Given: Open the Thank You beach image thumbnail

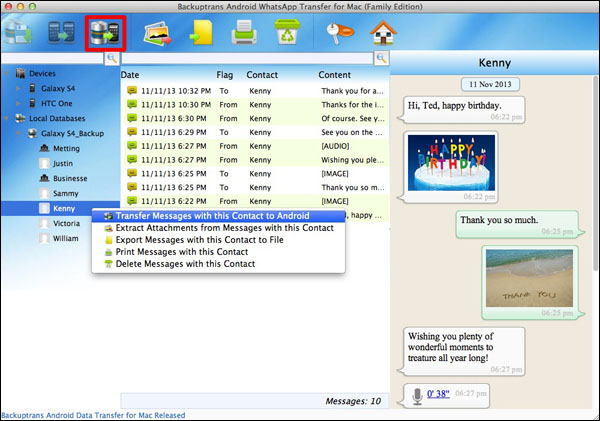Looking at the screenshot, I should click(x=529, y=278).
